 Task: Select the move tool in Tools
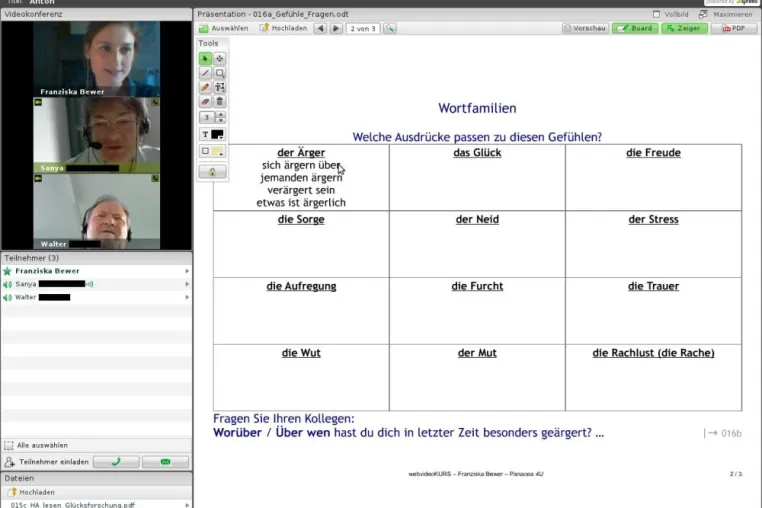[x=220, y=59]
